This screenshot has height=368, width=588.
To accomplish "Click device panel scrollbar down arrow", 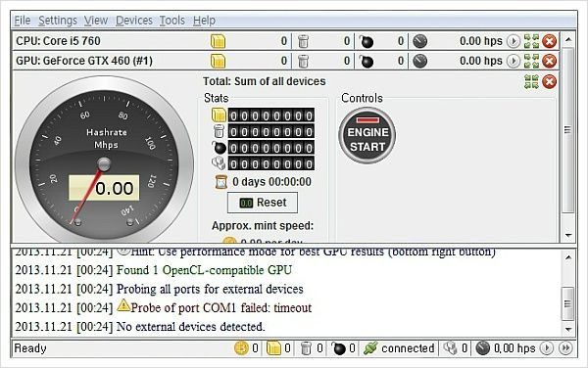I will click(x=568, y=235).
